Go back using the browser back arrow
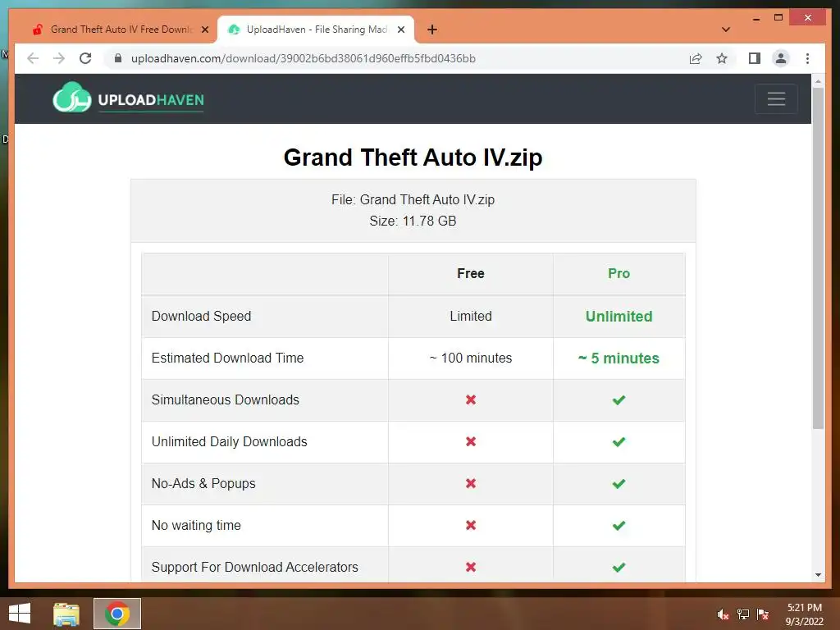840x630 pixels. coord(33,58)
